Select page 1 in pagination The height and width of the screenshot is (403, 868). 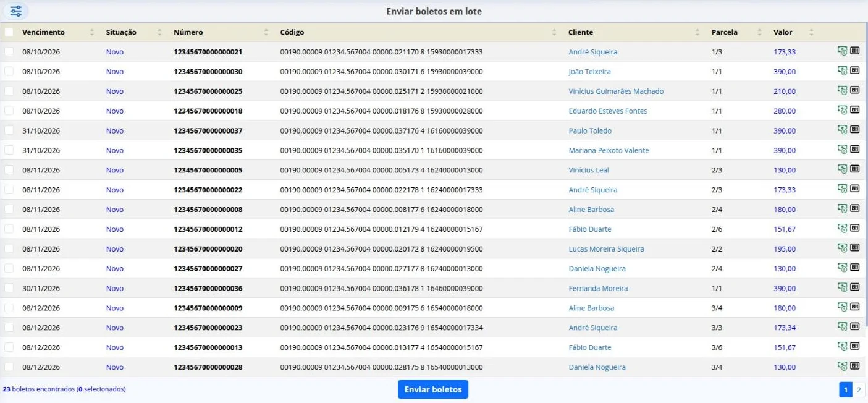(x=846, y=389)
